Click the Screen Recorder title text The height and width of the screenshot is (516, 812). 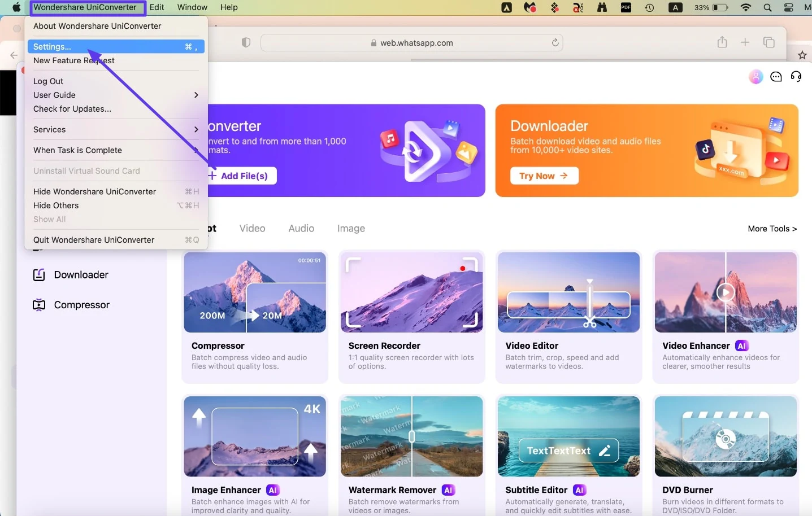(x=384, y=346)
